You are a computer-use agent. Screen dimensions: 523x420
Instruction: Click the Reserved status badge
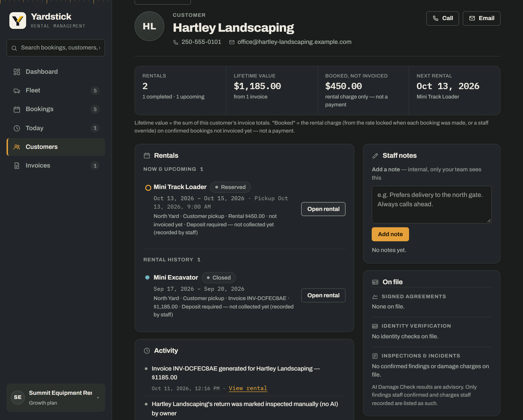click(230, 187)
